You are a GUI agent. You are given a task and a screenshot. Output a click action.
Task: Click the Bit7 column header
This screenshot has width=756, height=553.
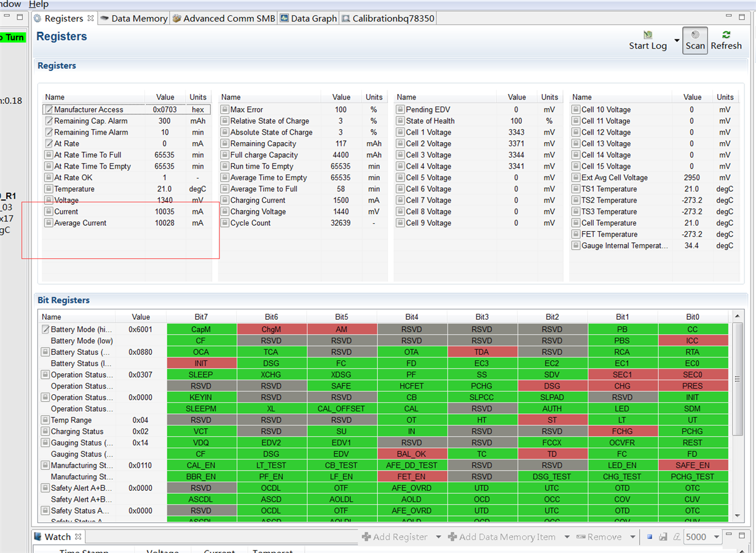pos(202,317)
